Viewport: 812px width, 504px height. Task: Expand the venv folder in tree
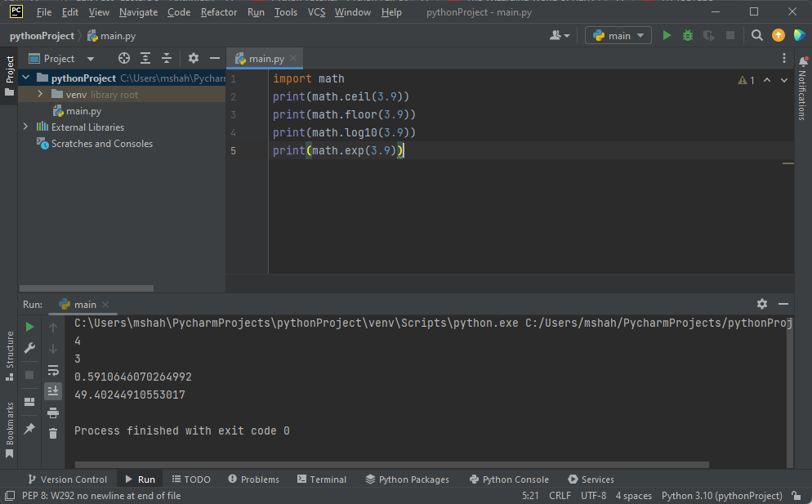point(39,95)
